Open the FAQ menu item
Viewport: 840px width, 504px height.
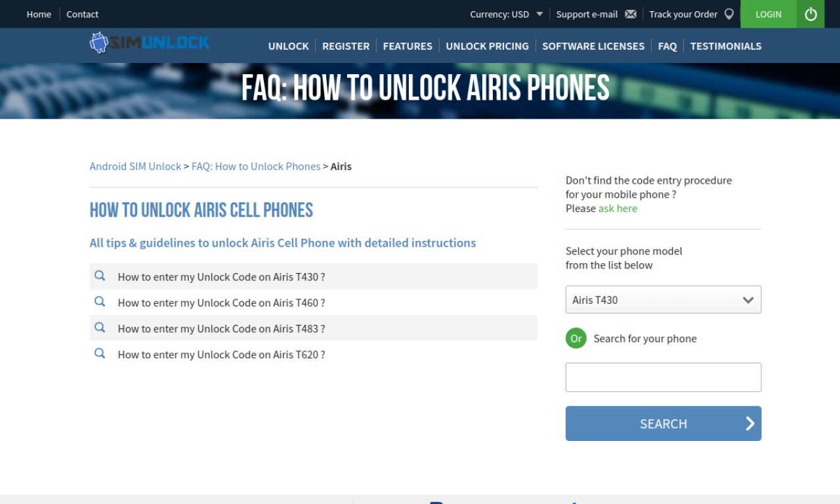pos(667,46)
